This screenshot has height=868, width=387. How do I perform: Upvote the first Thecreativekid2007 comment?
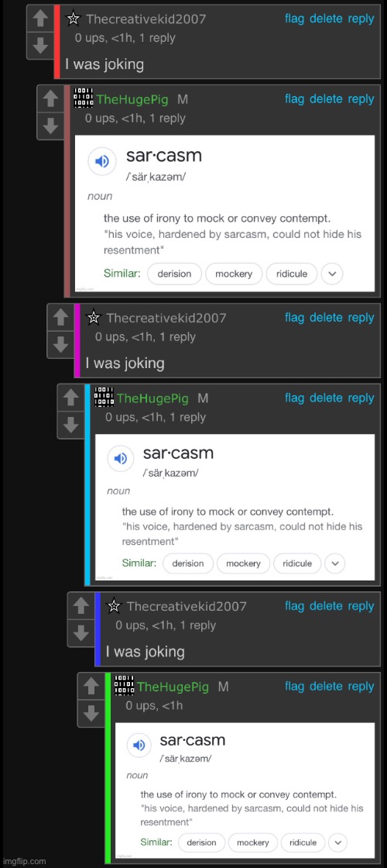click(39, 19)
